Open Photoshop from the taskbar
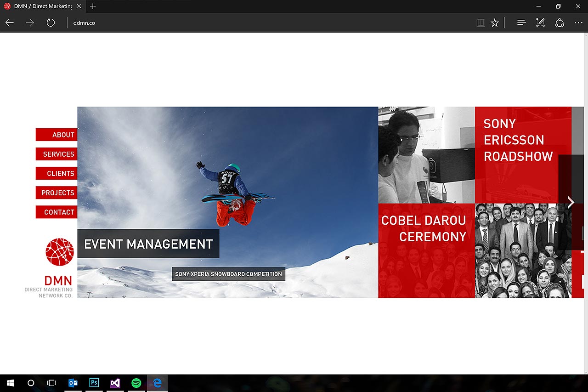 [94, 383]
